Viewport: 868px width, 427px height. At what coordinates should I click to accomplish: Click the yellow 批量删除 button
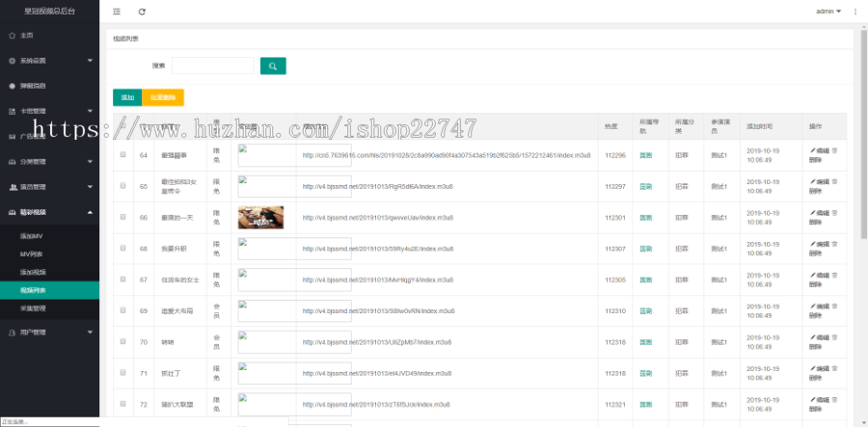click(x=162, y=97)
